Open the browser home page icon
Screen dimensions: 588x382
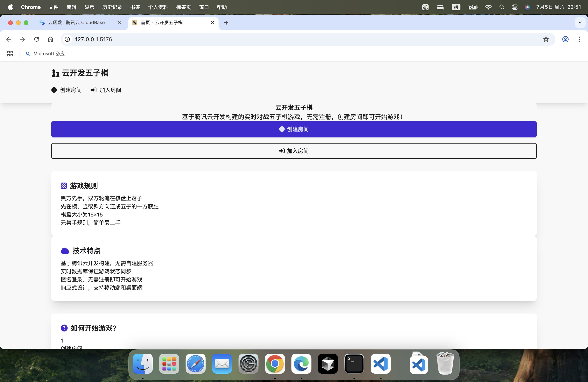50,39
